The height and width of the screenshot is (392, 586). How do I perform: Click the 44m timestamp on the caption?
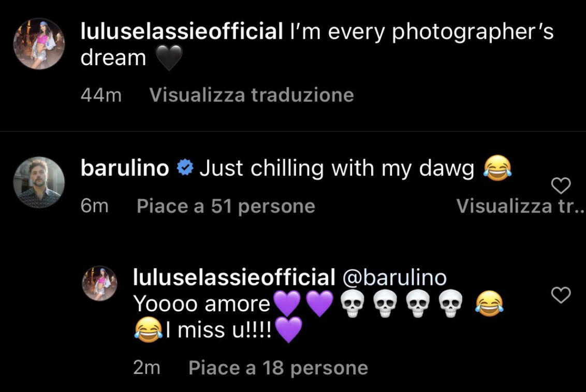point(101,95)
